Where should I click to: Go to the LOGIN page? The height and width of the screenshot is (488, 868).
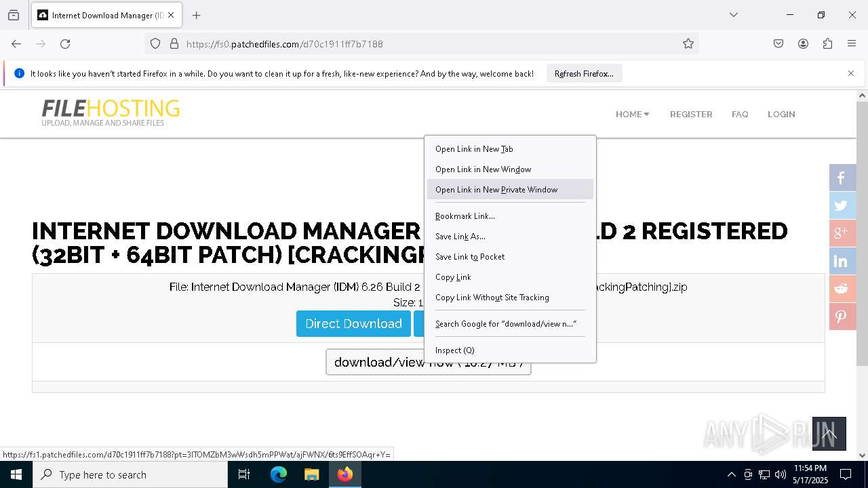coord(781,115)
